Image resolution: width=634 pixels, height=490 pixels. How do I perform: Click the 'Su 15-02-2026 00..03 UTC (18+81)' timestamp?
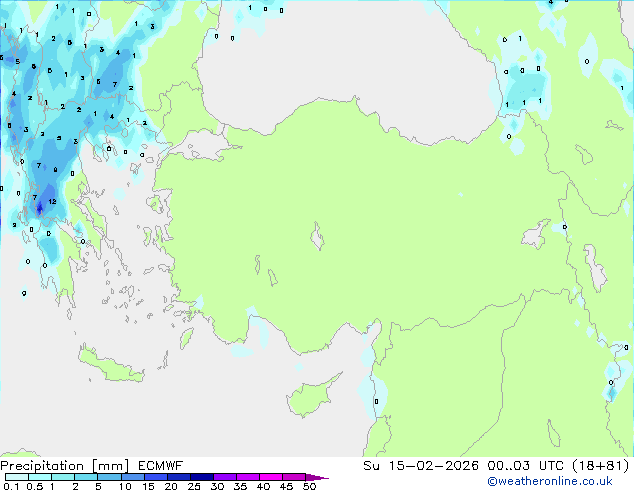(x=496, y=466)
